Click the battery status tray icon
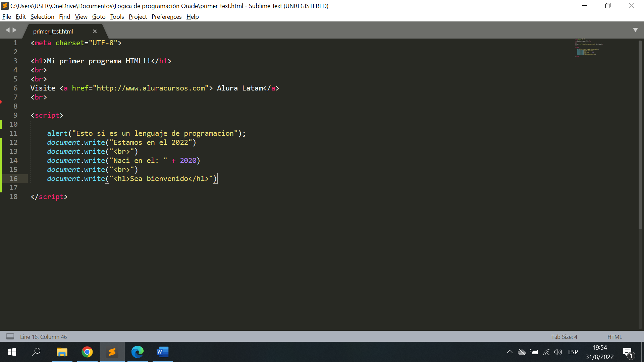This screenshot has width=644, height=362. tap(534, 352)
